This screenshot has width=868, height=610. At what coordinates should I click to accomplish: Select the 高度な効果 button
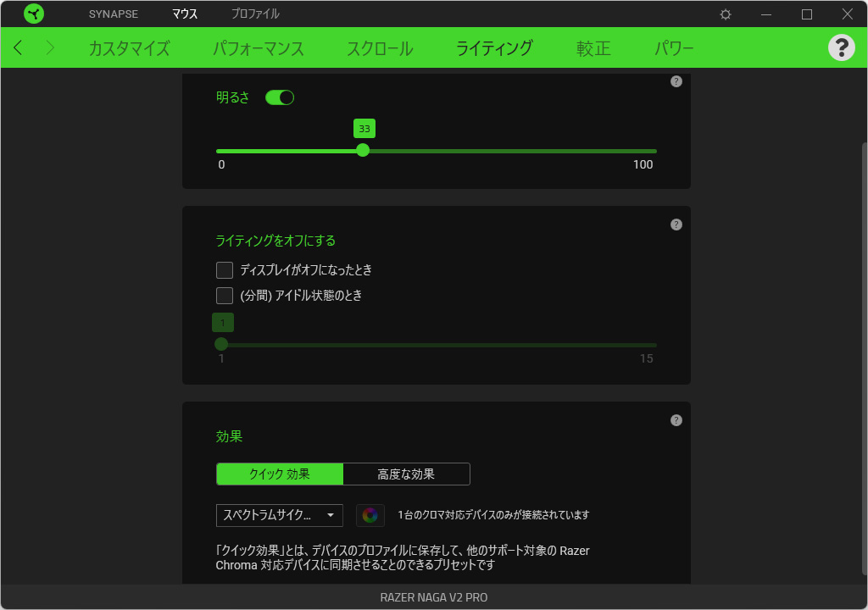point(406,474)
